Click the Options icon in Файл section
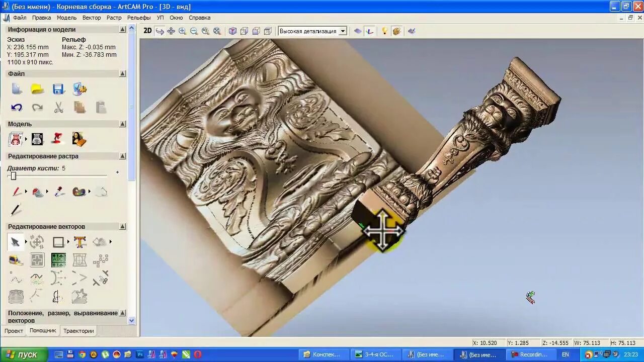The height and width of the screenshot is (362, 644). coord(79,89)
